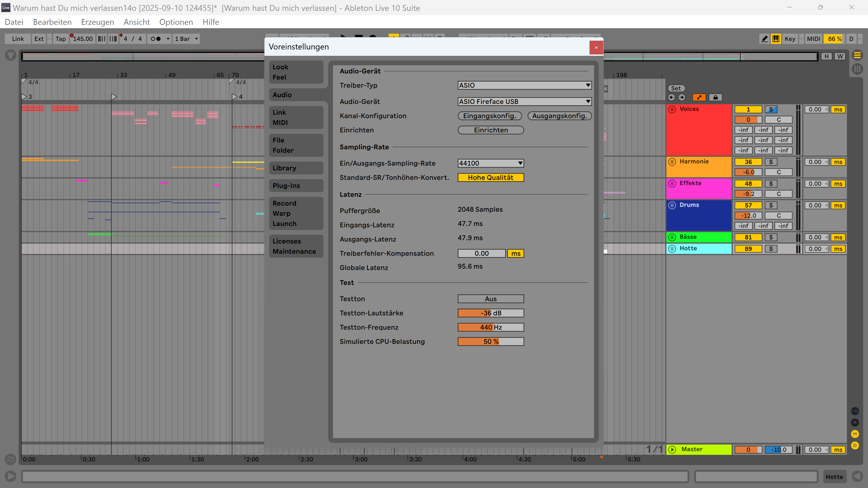Open the 44100 sampling rate dropdown
This screenshot has width=868, height=488.
point(491,163)
